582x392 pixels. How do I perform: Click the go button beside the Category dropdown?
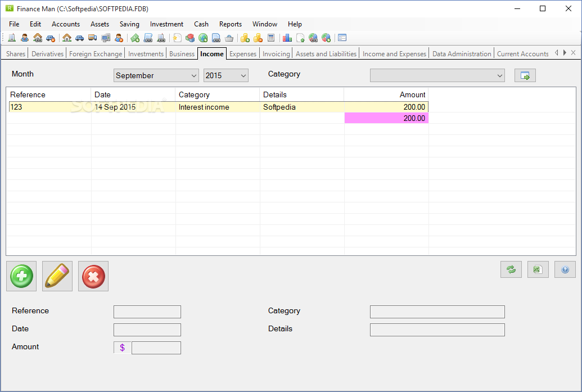(x=525, y=76)
